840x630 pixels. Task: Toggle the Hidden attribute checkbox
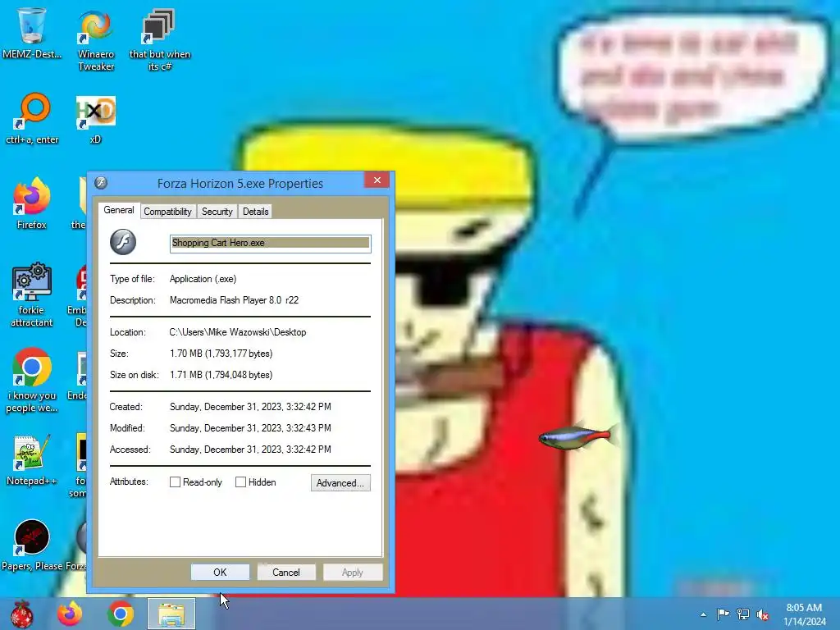240,482
